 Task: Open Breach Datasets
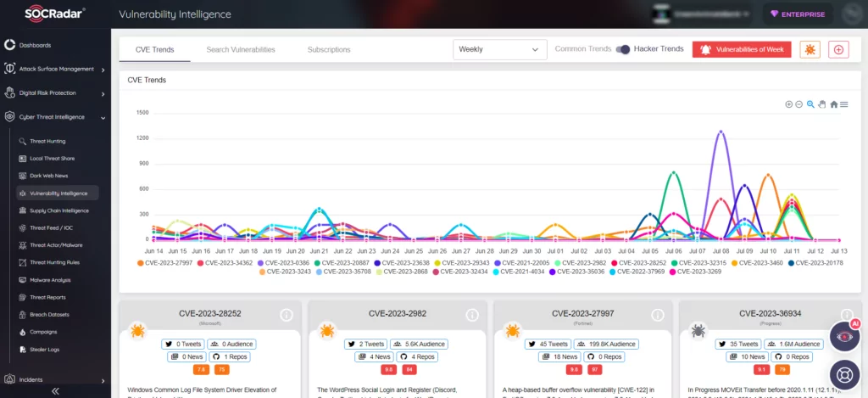(x=49, y=314)
